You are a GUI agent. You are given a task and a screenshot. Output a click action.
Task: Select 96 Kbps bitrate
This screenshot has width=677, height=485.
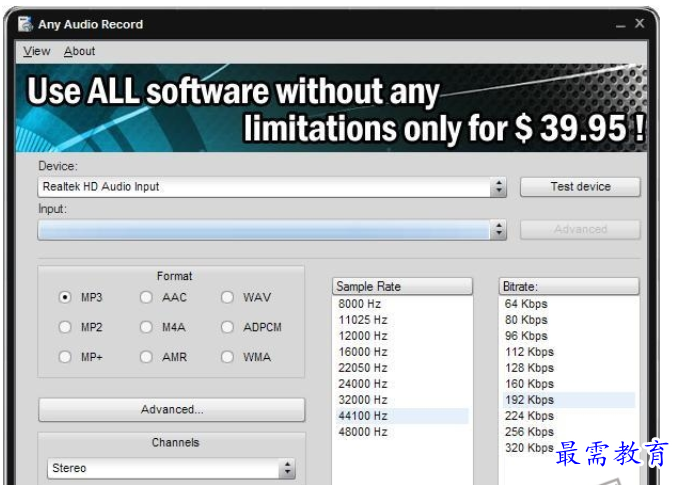569,336
